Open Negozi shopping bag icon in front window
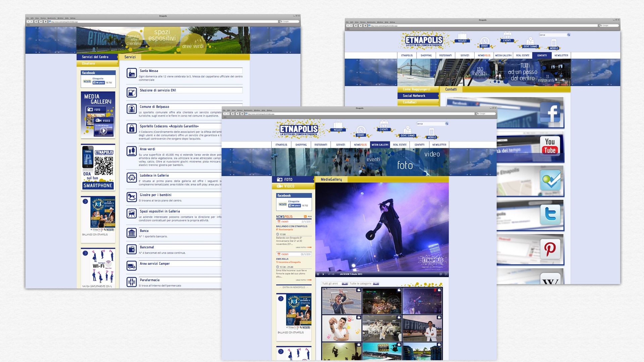 [338, 126]
